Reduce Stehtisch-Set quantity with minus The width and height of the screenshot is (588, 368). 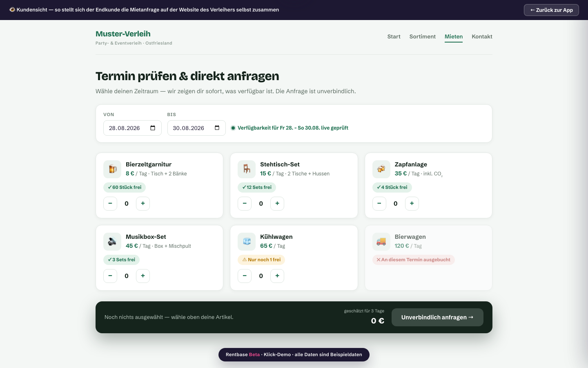click(x=245, y=204)
